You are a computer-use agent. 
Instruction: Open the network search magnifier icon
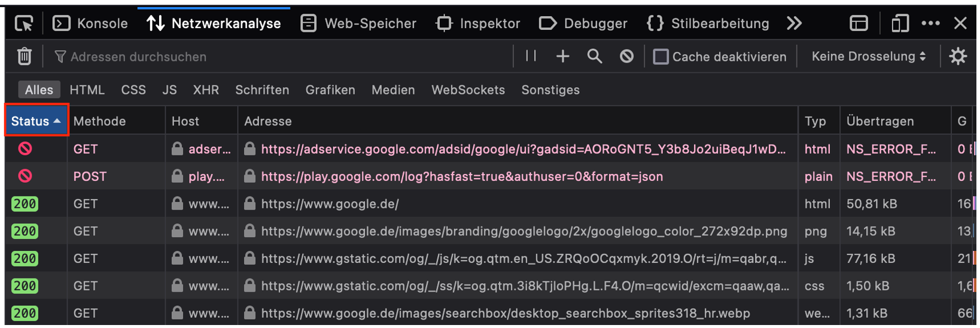(x=594, y=56)
